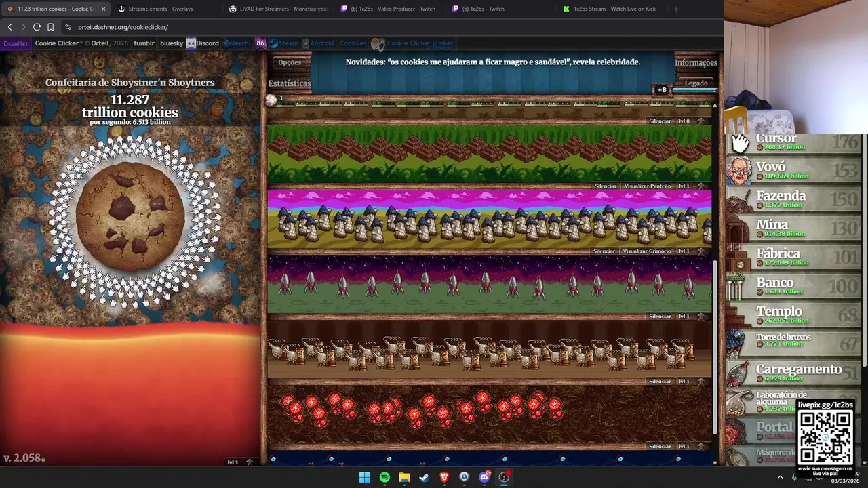This screenshot has width=868, height=488.
Task: Mute the red portal row via Silenciar
Action: coord(660,446)
